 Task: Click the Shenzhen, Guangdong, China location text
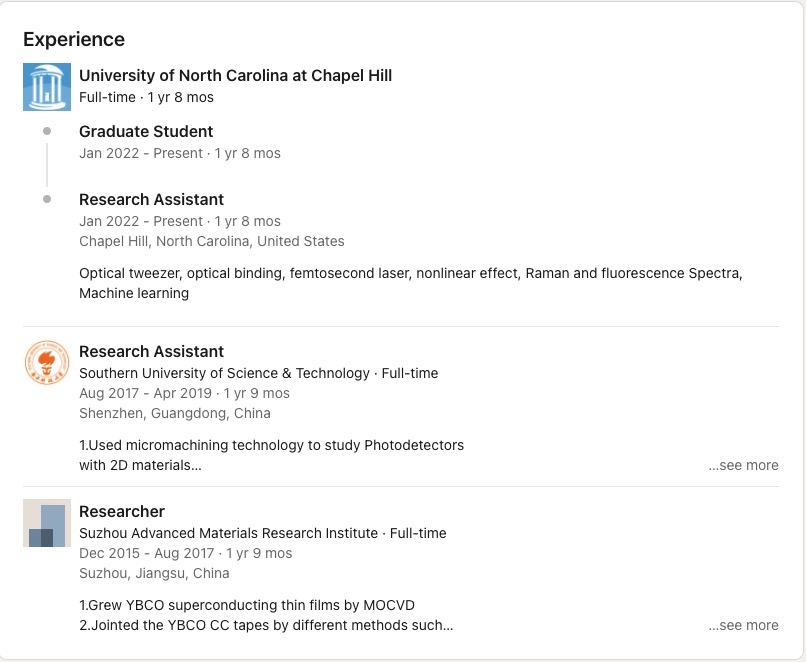174,413
